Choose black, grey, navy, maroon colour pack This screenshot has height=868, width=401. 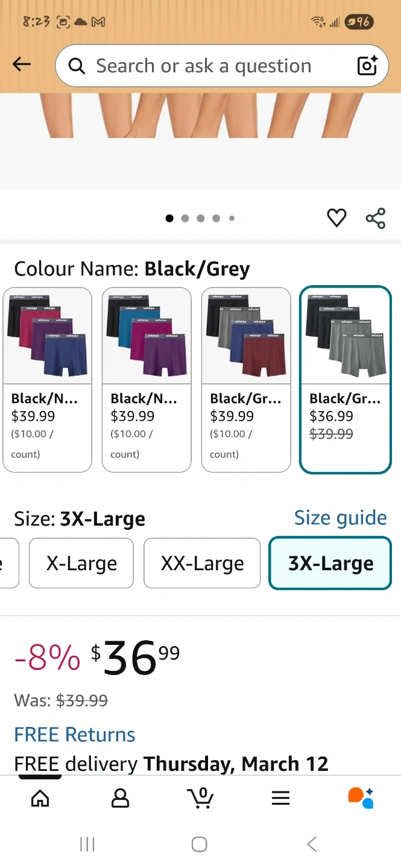[246, 379]
